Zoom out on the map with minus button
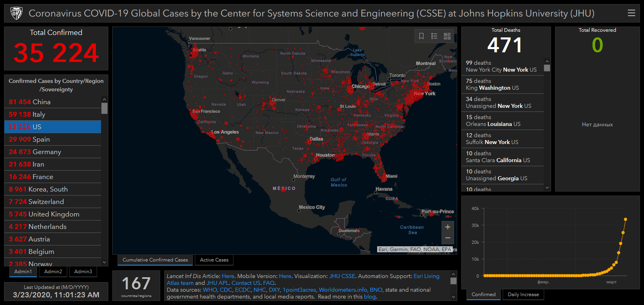 (x=448, y=238)
